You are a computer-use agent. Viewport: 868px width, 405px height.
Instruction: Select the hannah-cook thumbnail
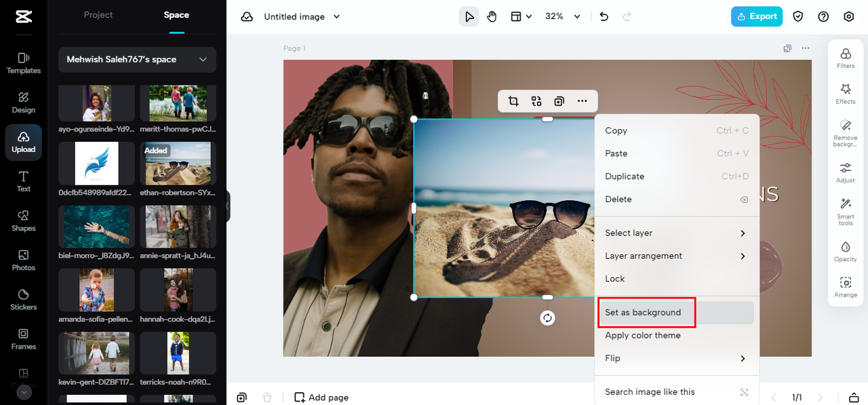pyautogui.click(x=178, y=290)
